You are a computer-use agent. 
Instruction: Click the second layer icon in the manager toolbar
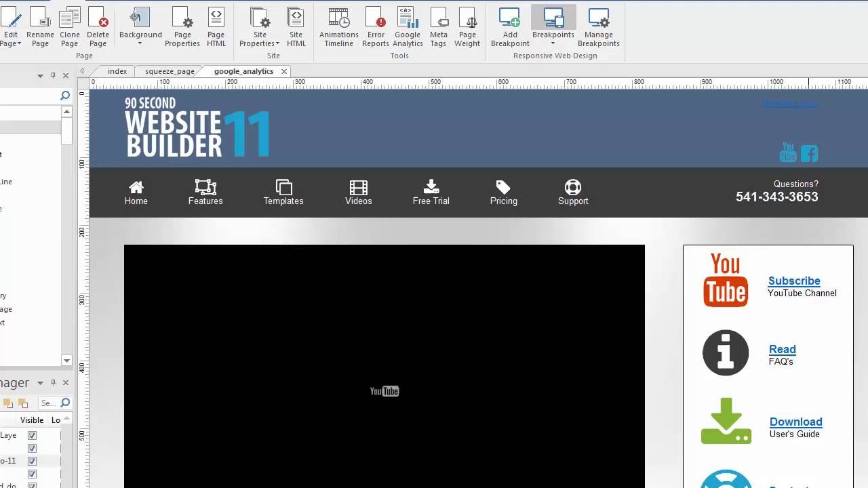tap(23, 403)
